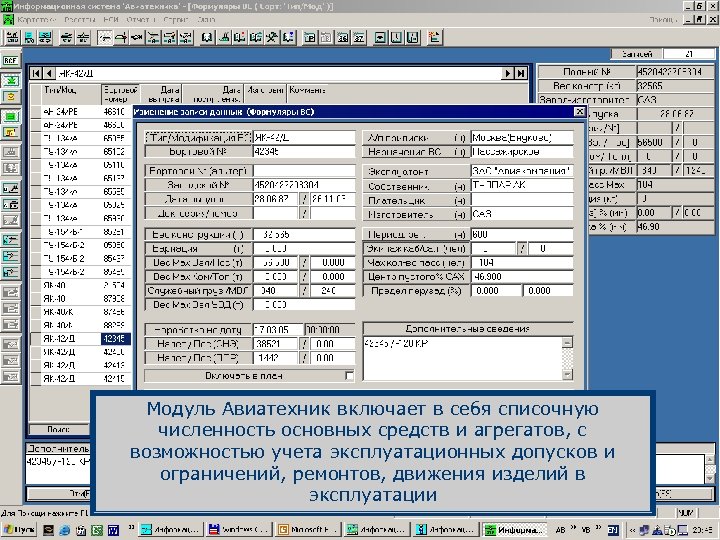This screenshot has height=540, width=720.
Task: Click the Бортовой номер column header
Action: click(x=120, y=94)
